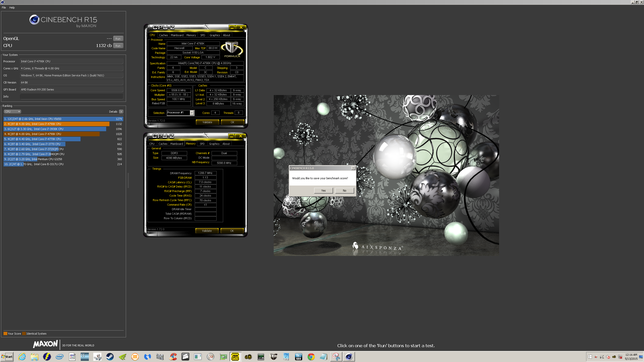Image resolution: width=644 pixels, height=362 pixels.
Task: Click the white Windows logo tray icon
Action: (590, 357)
